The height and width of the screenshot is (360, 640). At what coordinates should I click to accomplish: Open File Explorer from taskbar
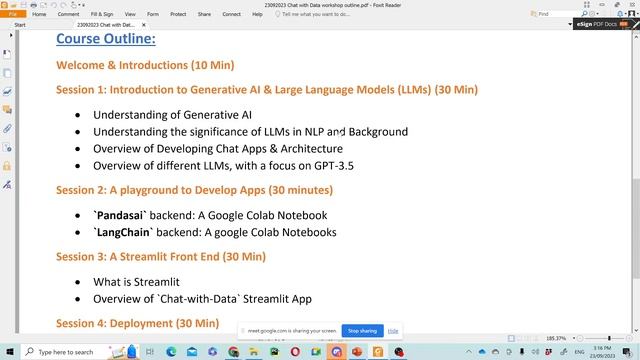pyautogui.click(x=254, y=351)
